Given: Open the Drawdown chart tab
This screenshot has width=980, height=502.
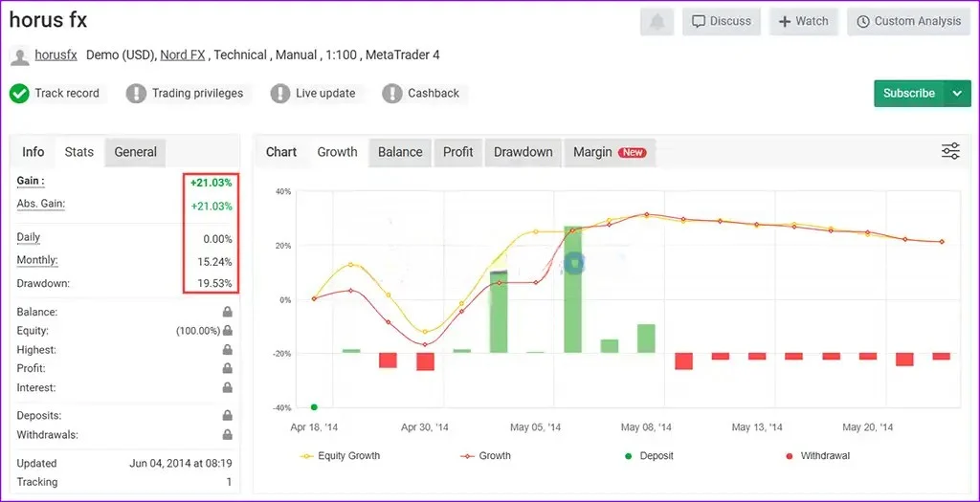Looking at the screenshot, I should [x=523, y=152].
